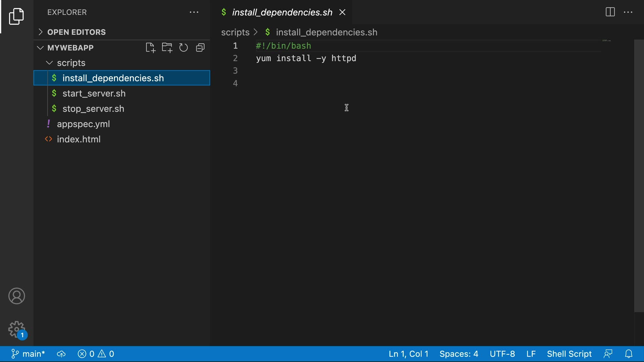Viewport: 644px width, 362px height.
Task: Refresh the explorer file tree
Action: (183, 48)
